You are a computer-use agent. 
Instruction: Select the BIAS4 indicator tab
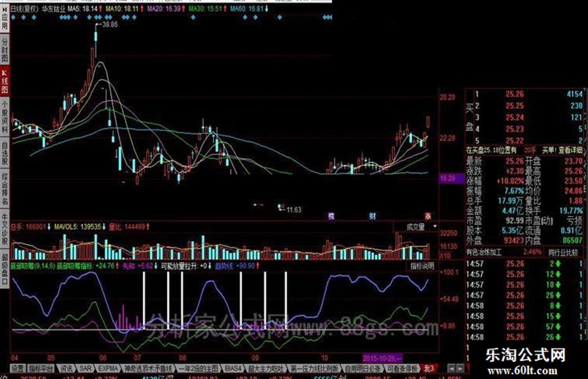click(233, 368)
